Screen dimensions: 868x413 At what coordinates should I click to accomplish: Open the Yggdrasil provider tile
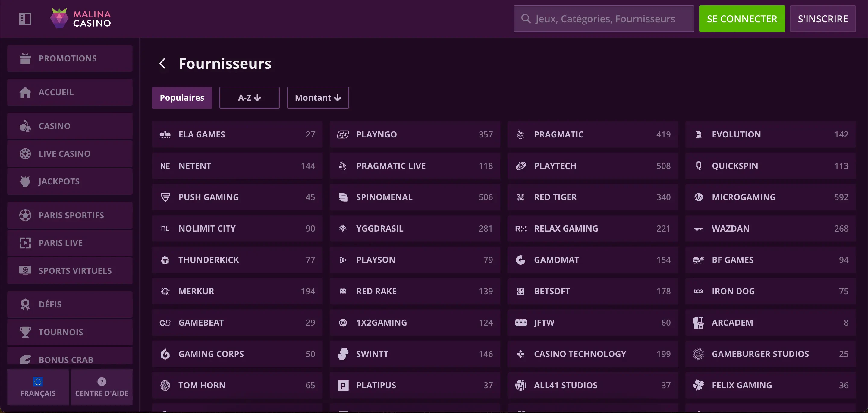pos(415,229)
